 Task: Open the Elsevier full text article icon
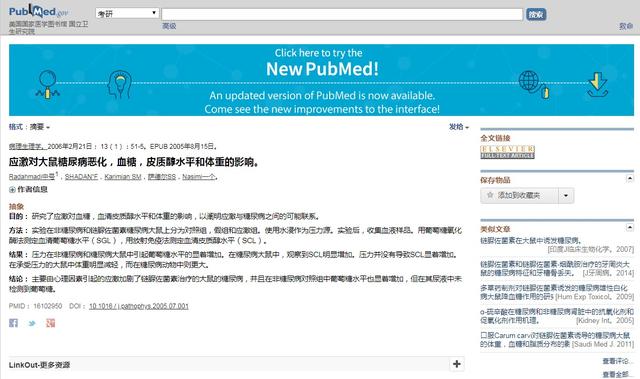(x=507, y=152)
